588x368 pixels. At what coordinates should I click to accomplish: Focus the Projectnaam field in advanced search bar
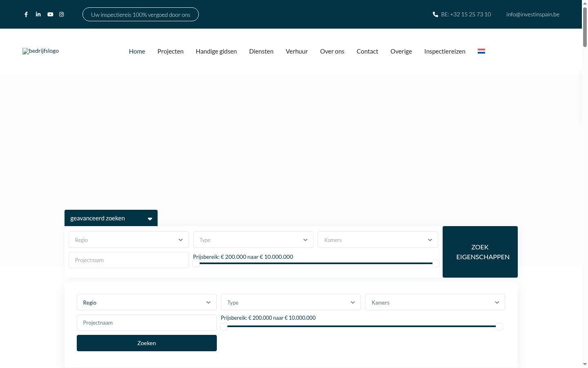129,260
